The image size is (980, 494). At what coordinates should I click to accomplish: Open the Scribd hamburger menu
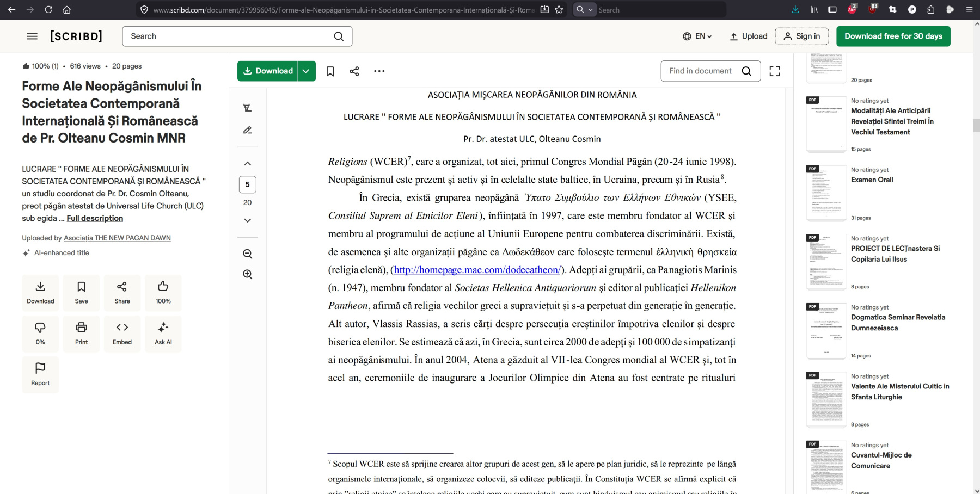coord(32,36)
